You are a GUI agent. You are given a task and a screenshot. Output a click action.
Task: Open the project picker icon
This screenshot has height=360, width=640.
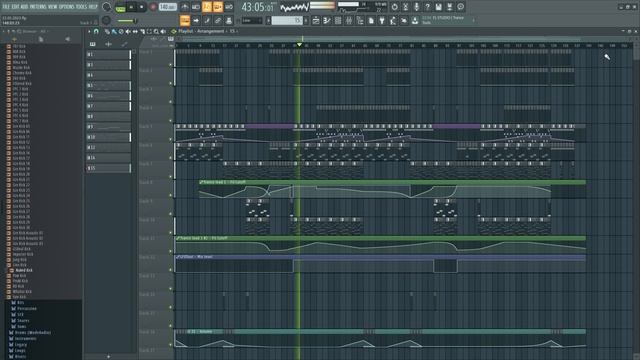pyautogui.click(x=371, y=20)
